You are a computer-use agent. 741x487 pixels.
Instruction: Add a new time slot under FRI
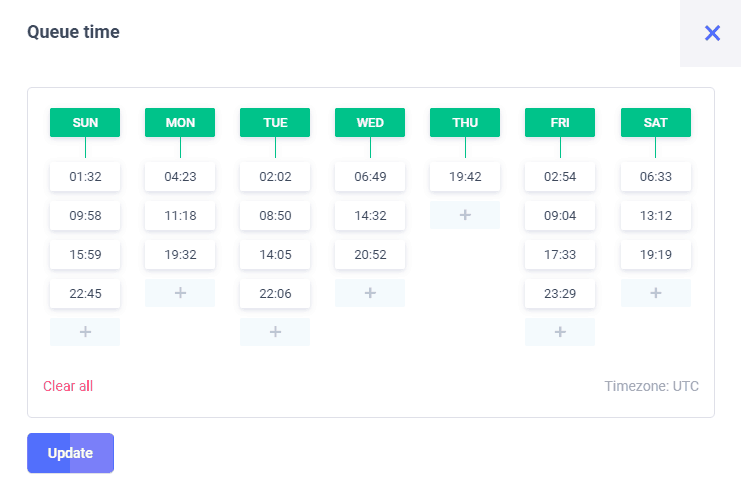[560, 332]
